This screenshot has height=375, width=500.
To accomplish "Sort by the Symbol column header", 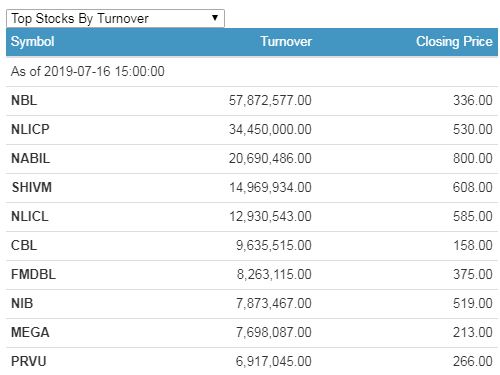I will click(32, 42).
